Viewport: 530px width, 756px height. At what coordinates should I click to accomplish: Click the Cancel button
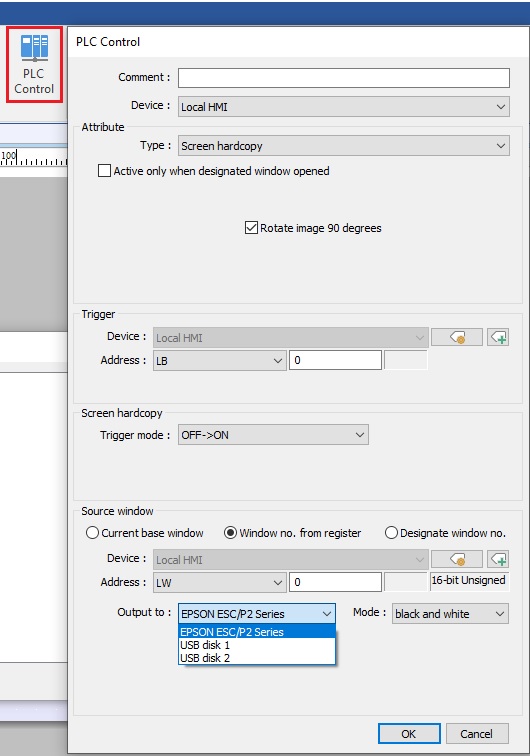pyautogui.click(x=476, y=734)
